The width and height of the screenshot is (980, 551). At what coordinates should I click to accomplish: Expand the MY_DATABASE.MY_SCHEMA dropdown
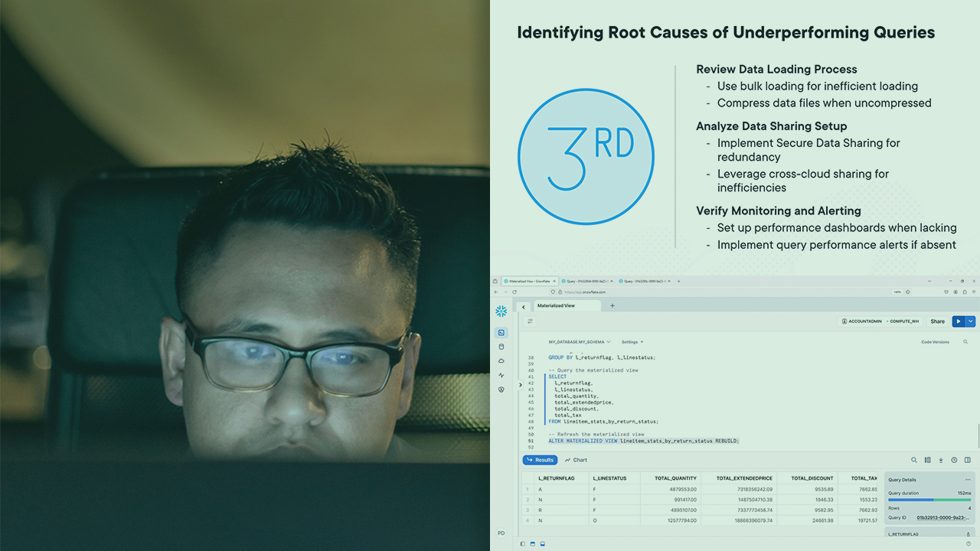[579, 342]
